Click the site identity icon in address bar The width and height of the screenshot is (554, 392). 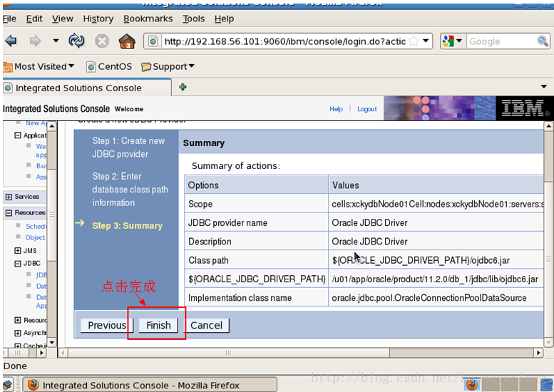click(x=153, y=41)
